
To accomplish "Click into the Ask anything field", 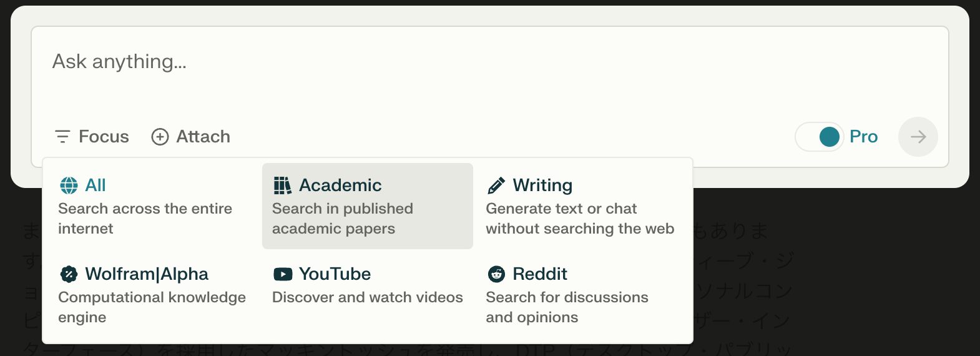I will coord(437,69).
